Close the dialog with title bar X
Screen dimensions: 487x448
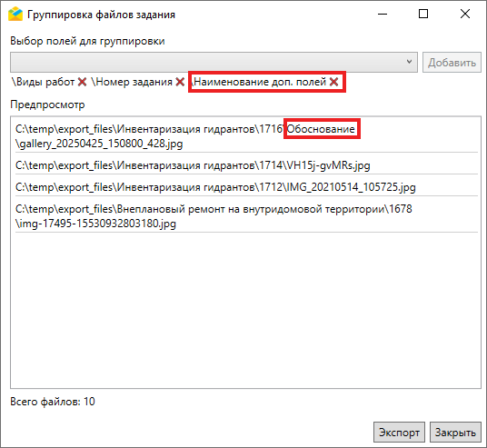pyautogui.click(x=465, y=14)
